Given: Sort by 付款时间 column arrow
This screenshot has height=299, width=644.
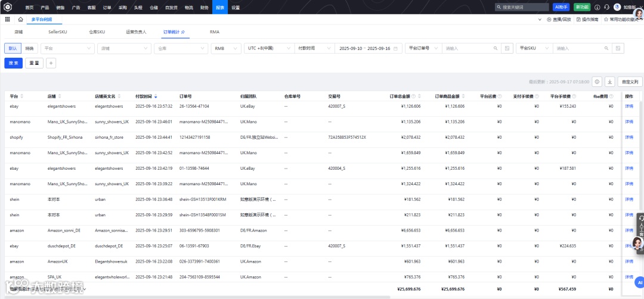Looking at the screenshot, I should [156, 96].
